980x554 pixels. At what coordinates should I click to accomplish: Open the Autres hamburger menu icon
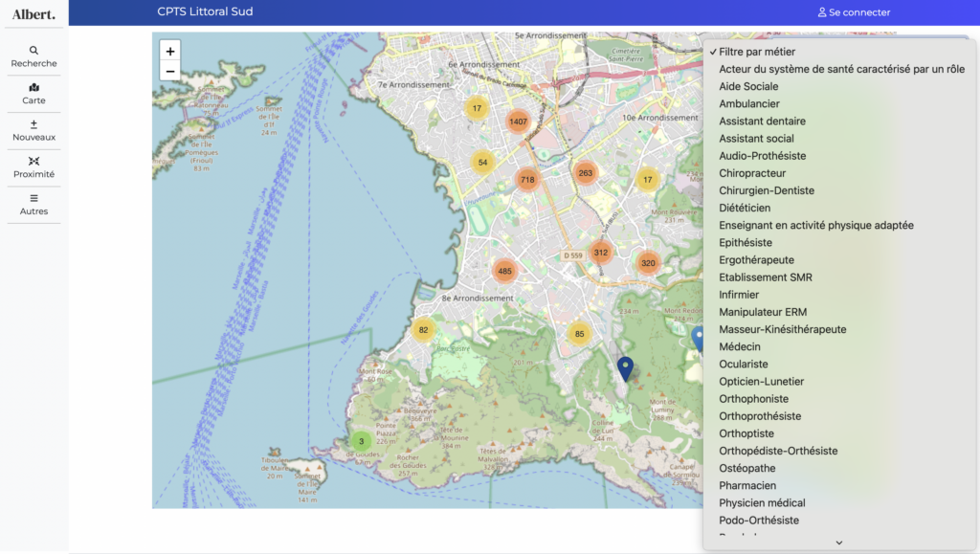pyautogui.click(x=34, y=198)
